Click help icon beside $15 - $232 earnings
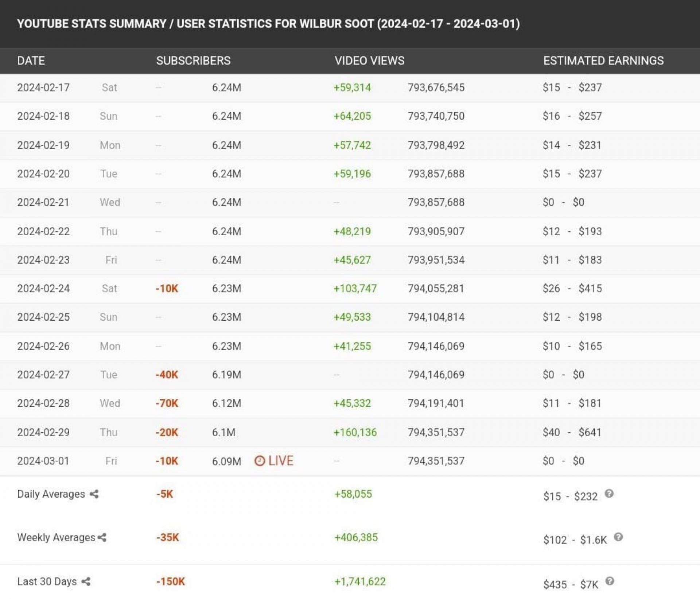This screenshot has width=700, height=599. click(x=609, y=494)
